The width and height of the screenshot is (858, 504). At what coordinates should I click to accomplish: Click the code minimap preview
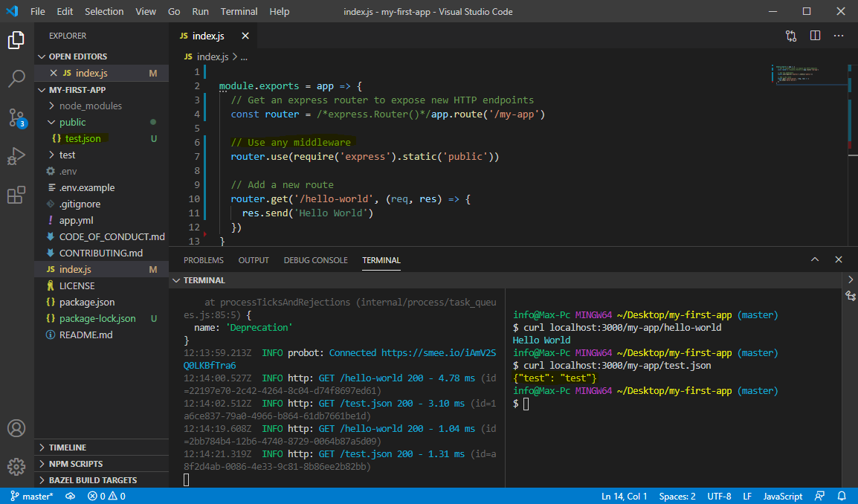pyautogui.click(x=809, y=74)
